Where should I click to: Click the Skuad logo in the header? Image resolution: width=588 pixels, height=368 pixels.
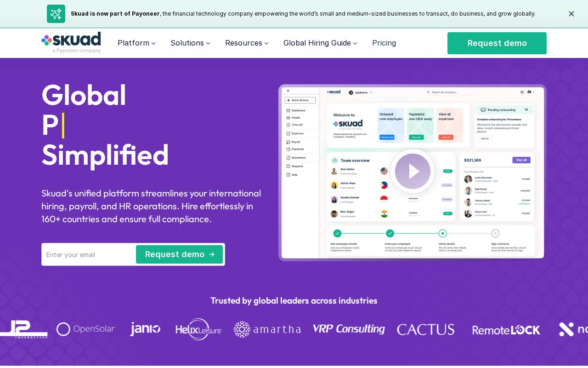coord(71,43)
